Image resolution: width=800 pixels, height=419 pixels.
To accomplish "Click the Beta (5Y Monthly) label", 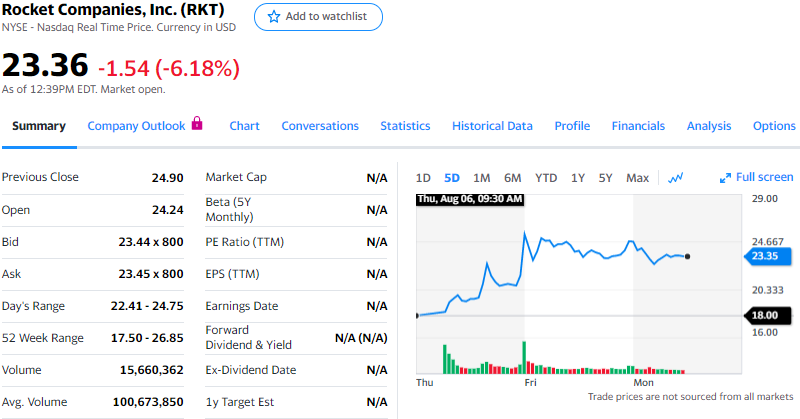I will [x=229, y=209].
